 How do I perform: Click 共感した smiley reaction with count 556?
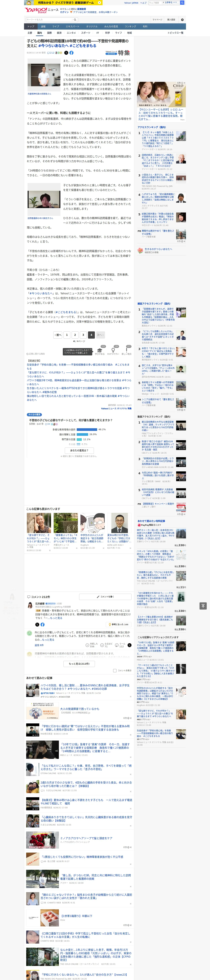pos(92,645)
